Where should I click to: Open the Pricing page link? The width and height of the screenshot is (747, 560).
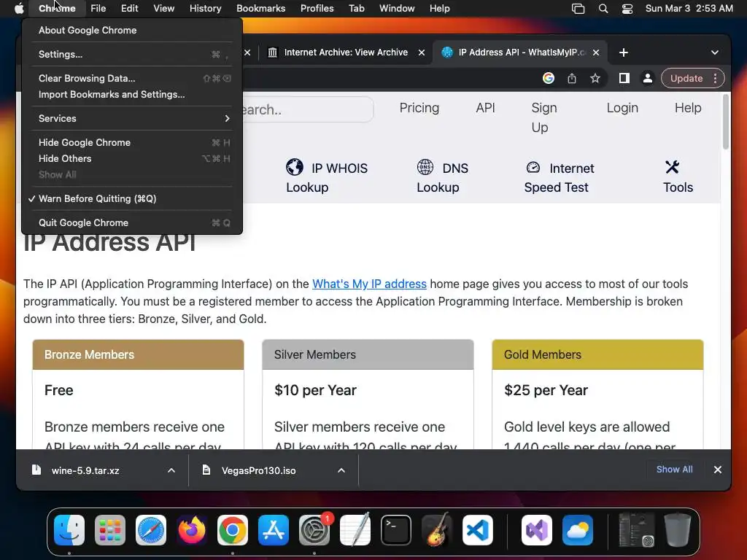[x=419, y=108]
